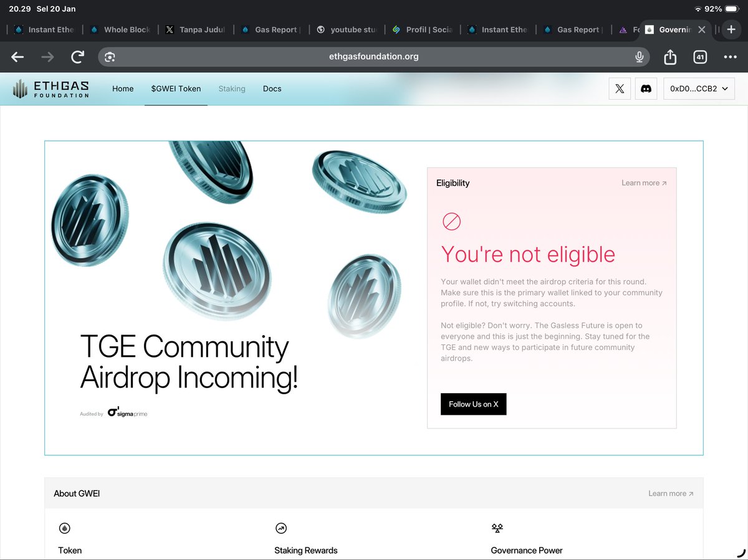Click Learn more in Eligibility card
The width and height of the screenshot is (748, 560).
[644, 183]
